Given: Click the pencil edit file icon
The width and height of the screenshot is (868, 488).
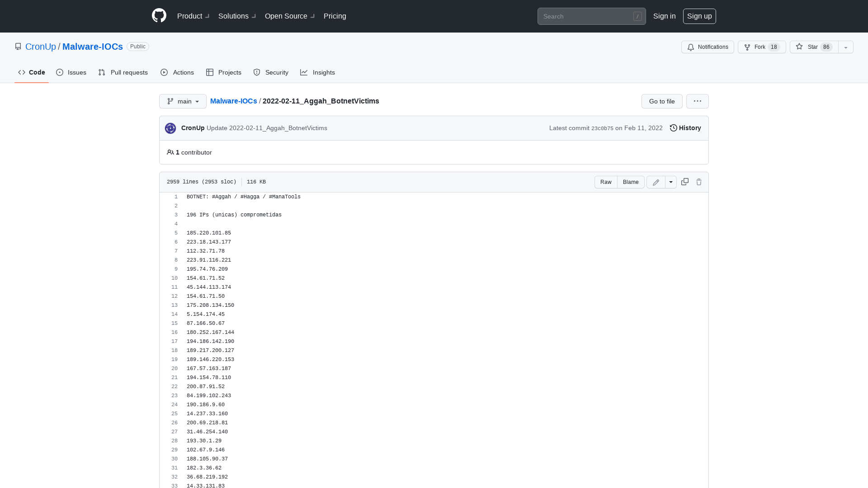Looking at the screenshot, I should click(656, 182).
